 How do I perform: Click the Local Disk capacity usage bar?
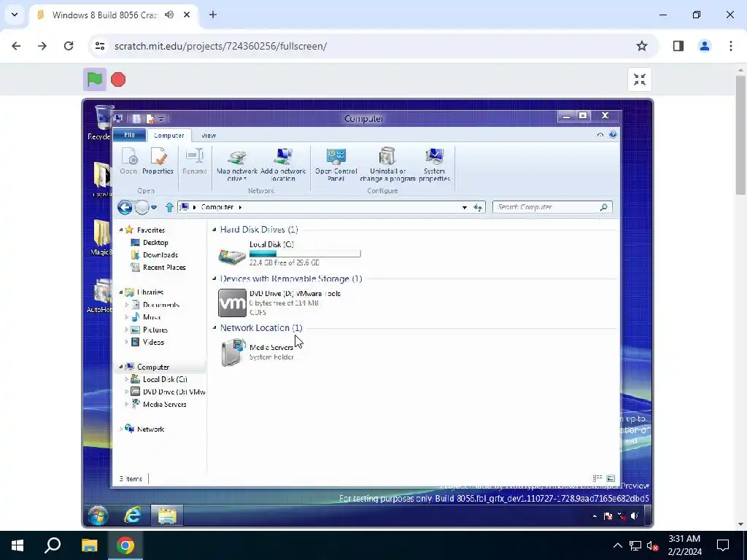point(305,253)
